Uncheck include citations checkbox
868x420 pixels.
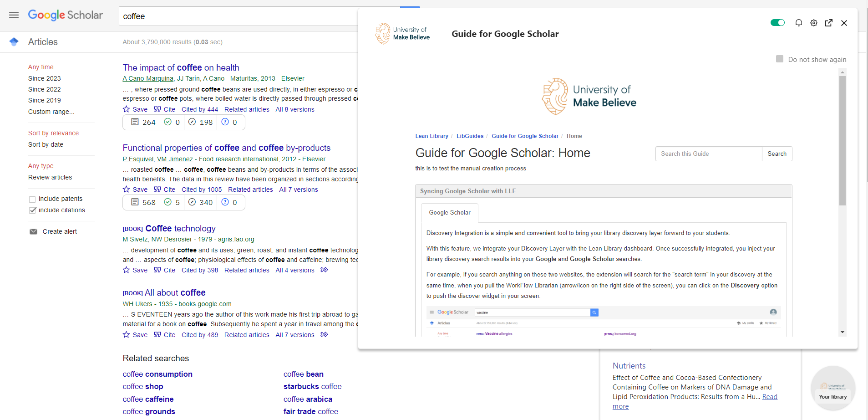pos(32,210)
